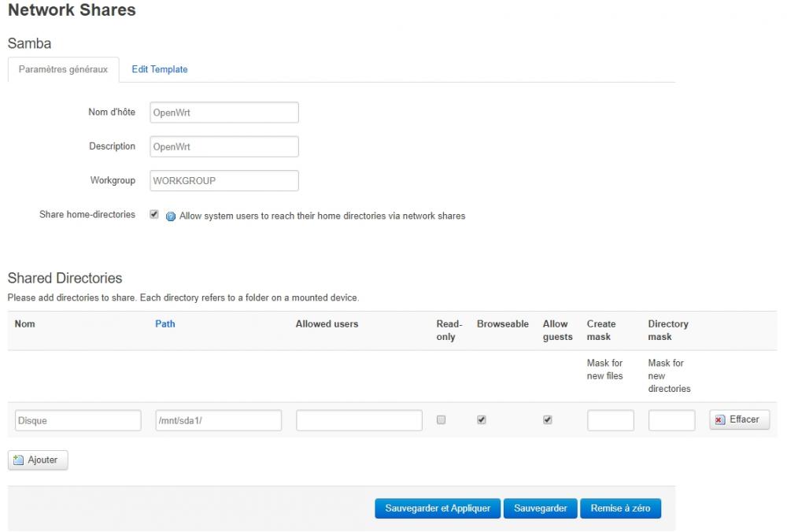The image size is (787, 532).
Task: Click the add icon on Ajouter button
Action: coord(19,460)
